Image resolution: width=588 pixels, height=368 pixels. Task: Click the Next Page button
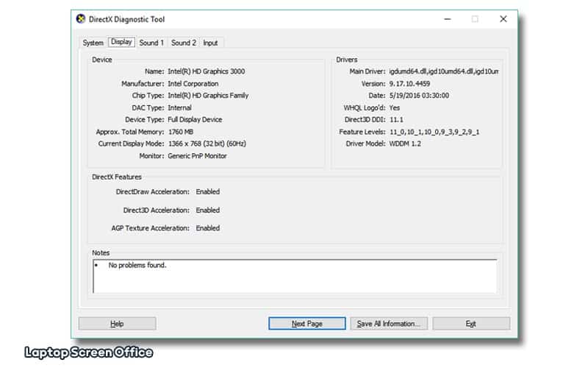[306, 323]
